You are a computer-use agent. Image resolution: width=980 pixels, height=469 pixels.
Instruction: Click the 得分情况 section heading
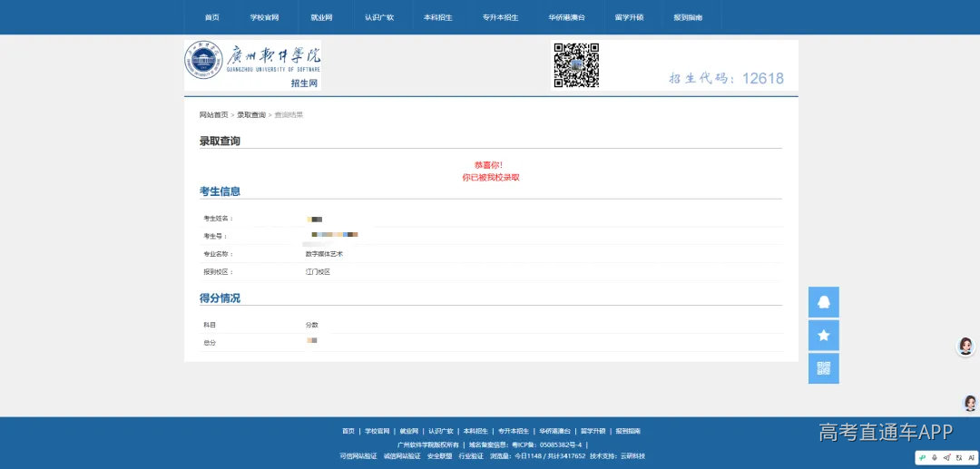[220, 298]
